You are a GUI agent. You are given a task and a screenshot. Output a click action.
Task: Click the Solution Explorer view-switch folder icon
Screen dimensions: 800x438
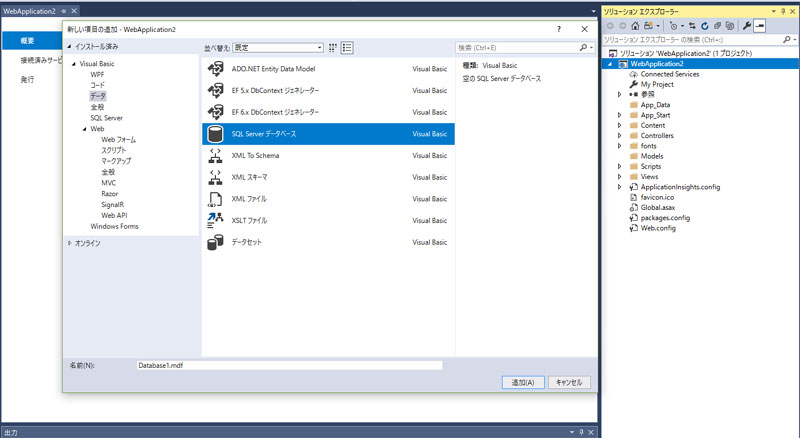click(648, 26)
